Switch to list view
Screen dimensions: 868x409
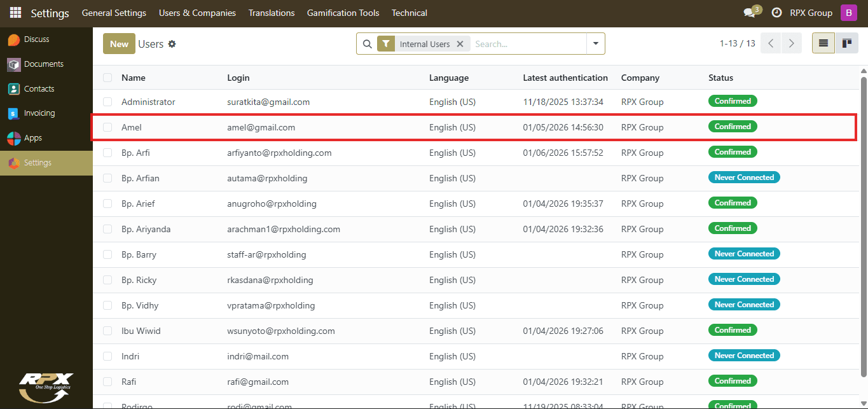tap(823, 43)
